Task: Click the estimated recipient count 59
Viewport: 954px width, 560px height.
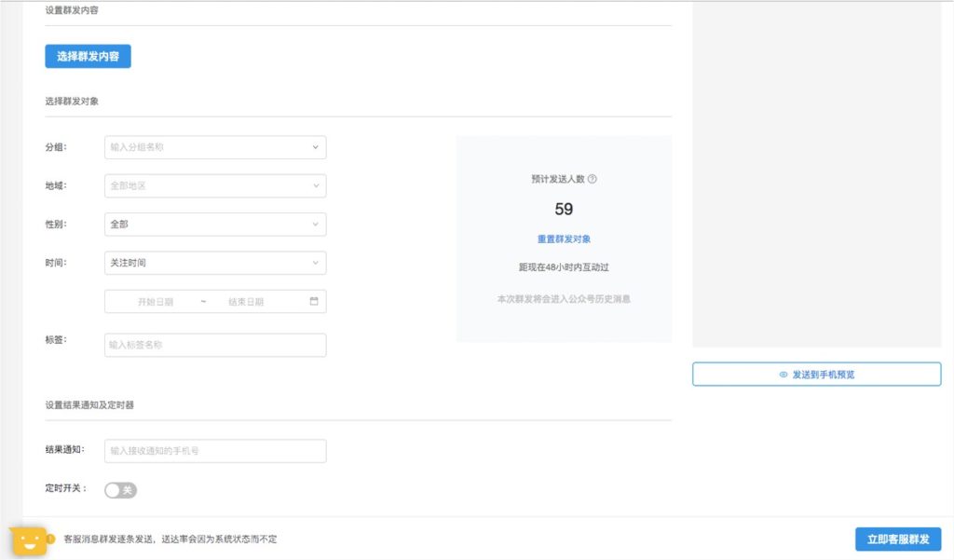Action: coord(564,210)
